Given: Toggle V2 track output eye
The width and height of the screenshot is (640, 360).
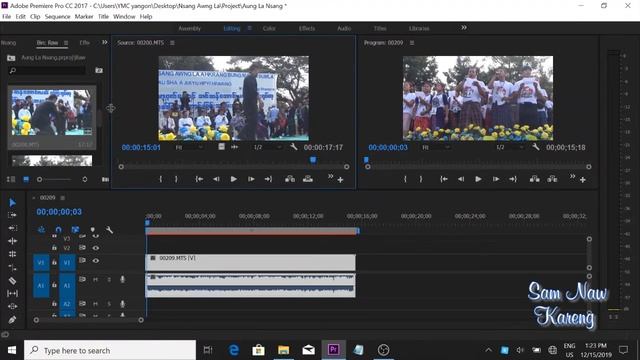Looking at the screenshot, I should (x=96, y=248).
